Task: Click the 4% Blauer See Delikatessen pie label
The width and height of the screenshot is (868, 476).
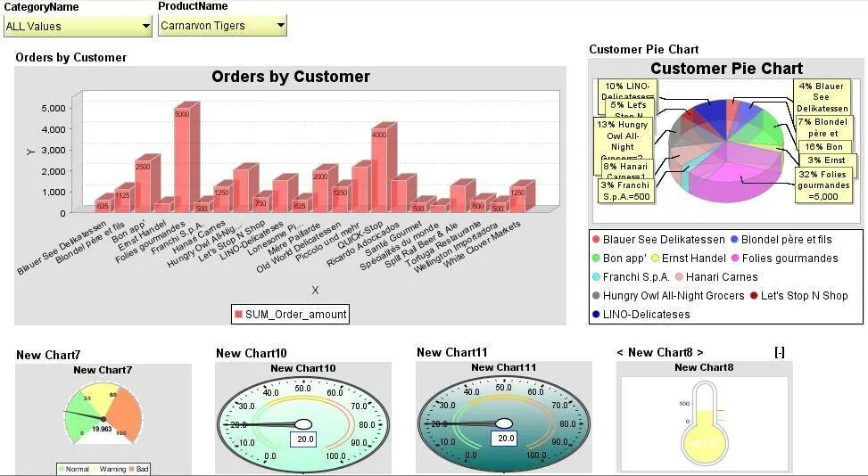Action: [822, 97]
